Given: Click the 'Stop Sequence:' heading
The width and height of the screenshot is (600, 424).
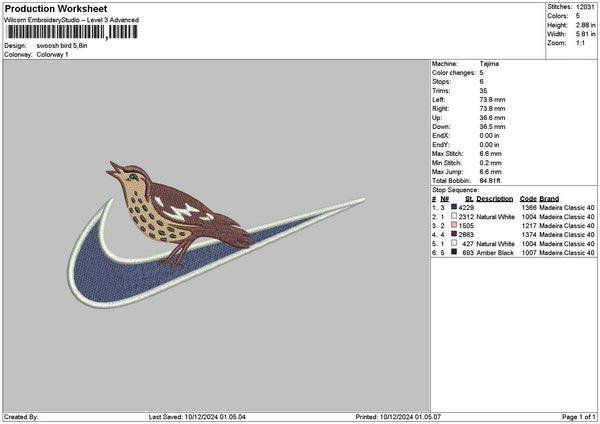Looking at the screenshot, I should pyautogui.click(x=455, y=190).
